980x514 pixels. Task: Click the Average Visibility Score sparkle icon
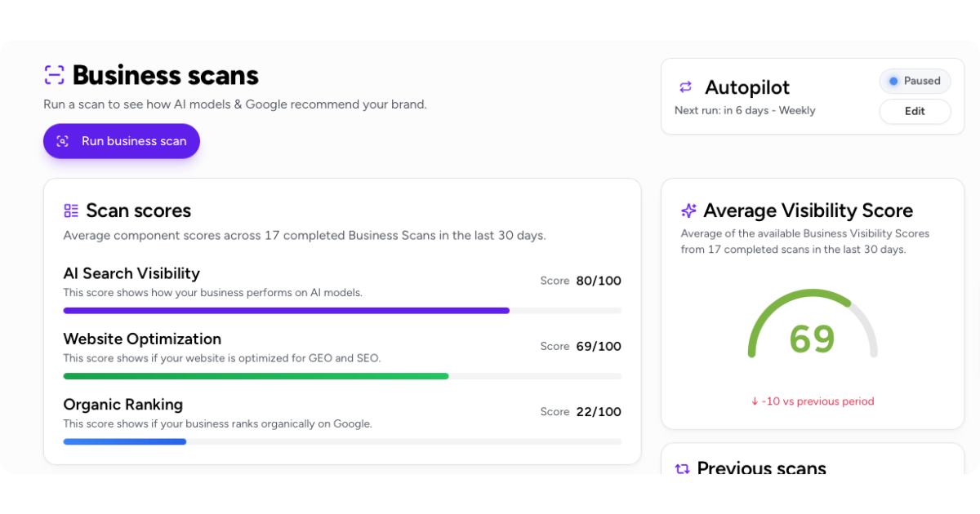[x=688, y=210]
